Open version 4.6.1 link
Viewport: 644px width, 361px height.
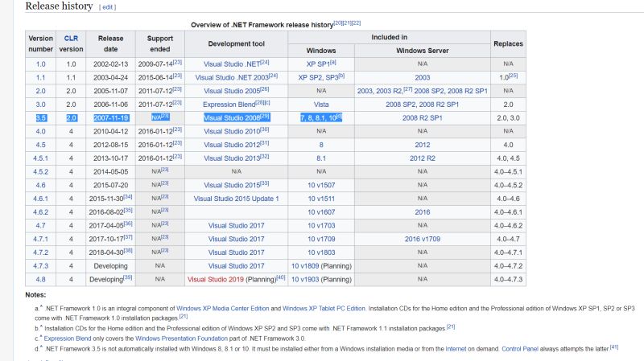41,199
